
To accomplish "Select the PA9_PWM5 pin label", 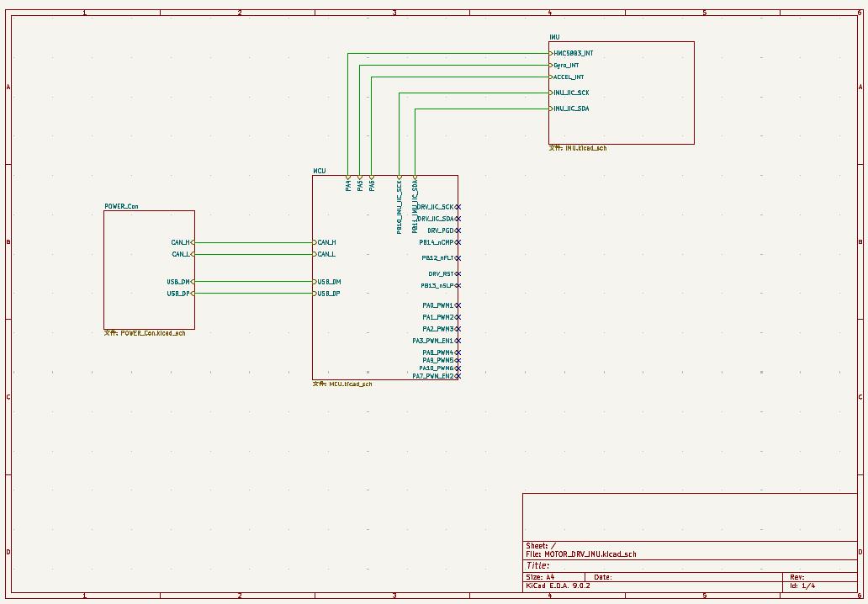I will click(x=438, y=360).
